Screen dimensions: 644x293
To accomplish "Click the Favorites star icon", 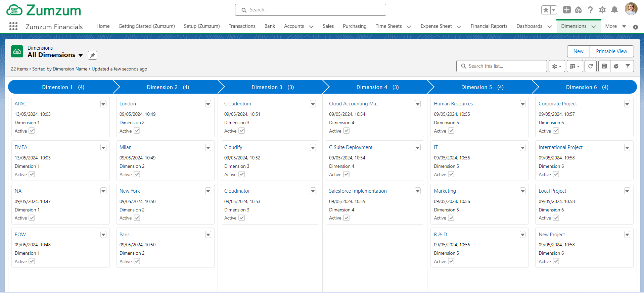I will [546, 10].
